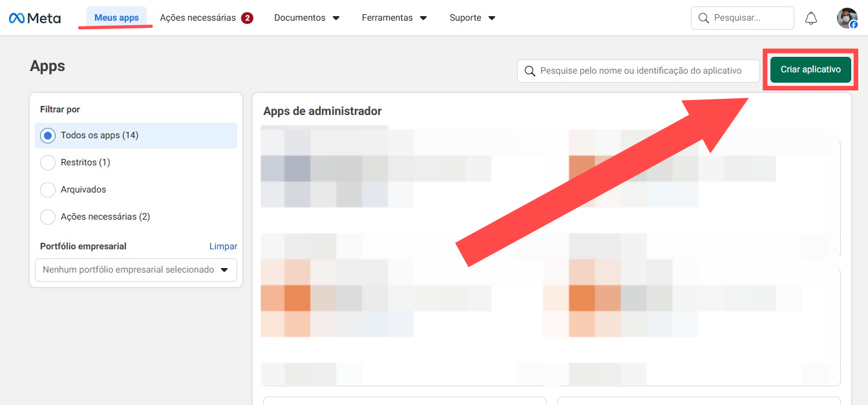
Task: Open the Portfólio empresarial dropdown
Action: pos(136,270)
